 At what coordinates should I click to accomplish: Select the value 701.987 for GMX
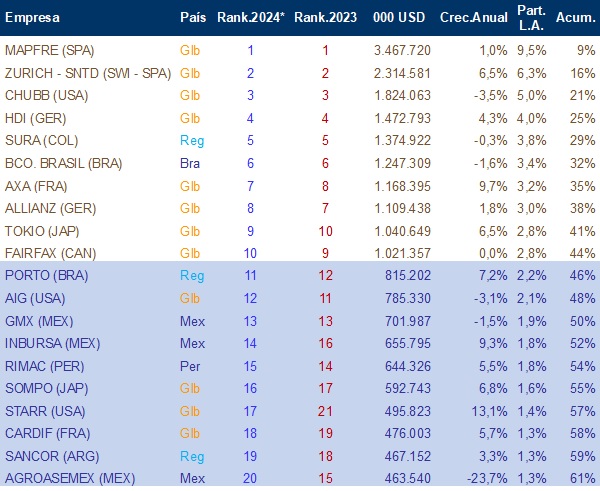(x=408, y=321)
